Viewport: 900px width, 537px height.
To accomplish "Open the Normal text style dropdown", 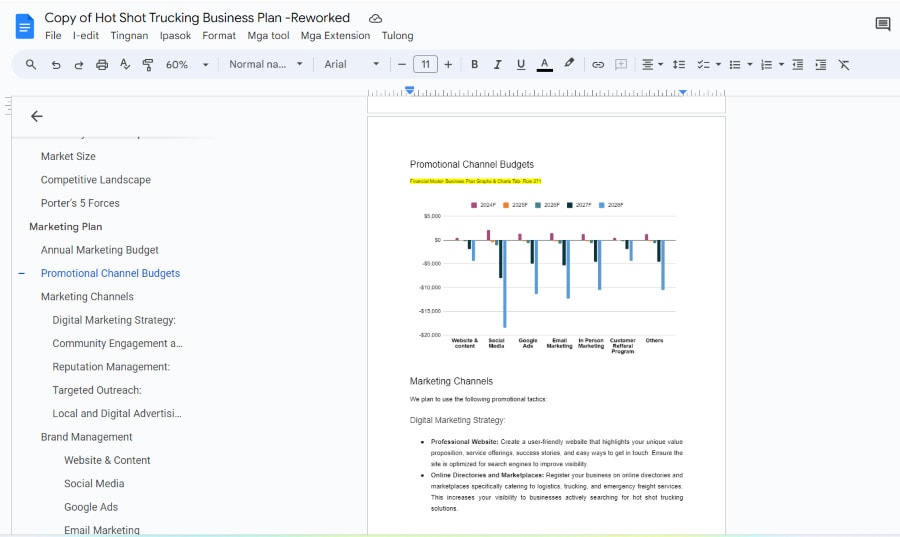I will click(266, 65).
